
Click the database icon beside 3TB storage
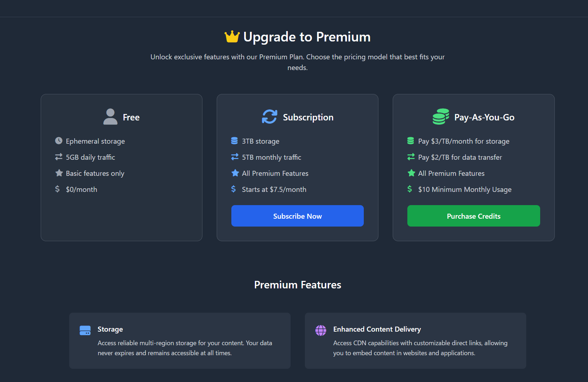click(235, 141)
